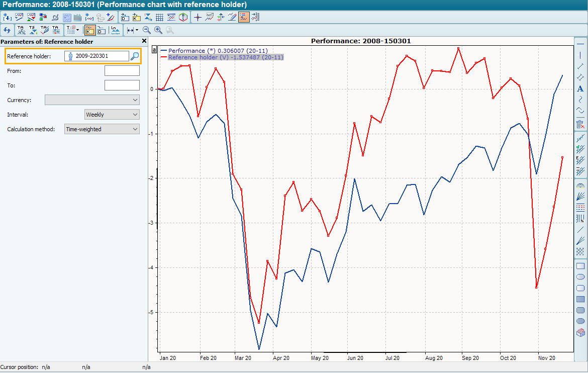
Task: Click the From date input field
Action: (x=122, y=71)
